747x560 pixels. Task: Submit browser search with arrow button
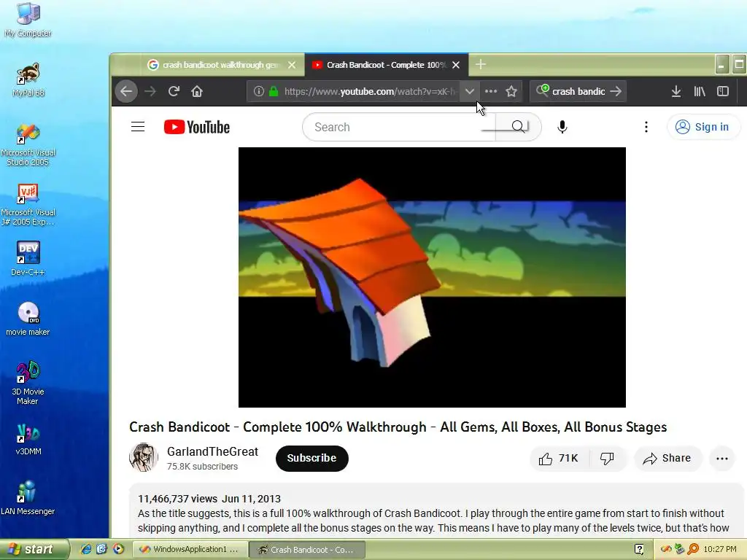(x=616, y=91)
